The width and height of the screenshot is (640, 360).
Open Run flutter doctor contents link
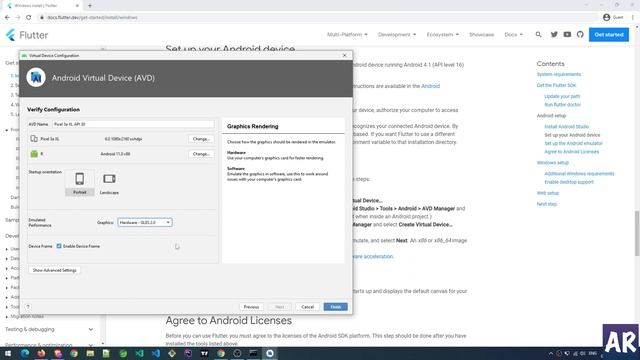tap(562, 104)
